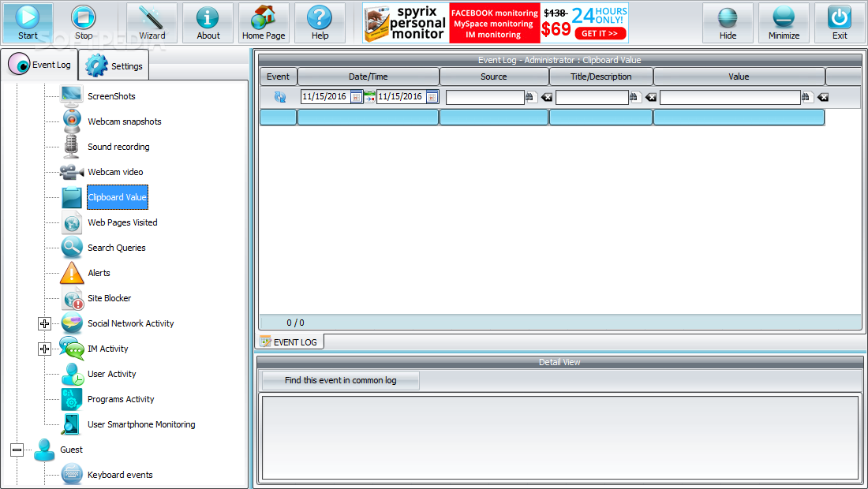Select the User Activity icon
Viewport: 868px width, 489px height.
pyautogui.click(x=73, y=374)
